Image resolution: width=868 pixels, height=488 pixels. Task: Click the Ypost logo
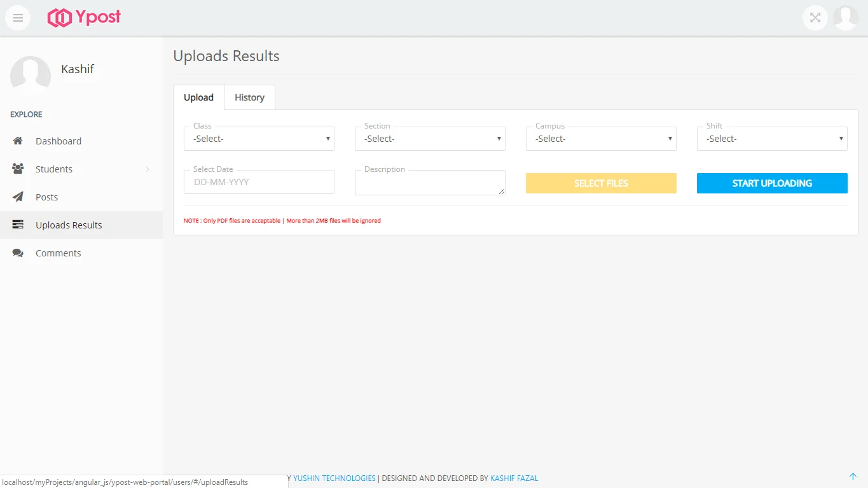pyautogui.click(x=84, y=18)
